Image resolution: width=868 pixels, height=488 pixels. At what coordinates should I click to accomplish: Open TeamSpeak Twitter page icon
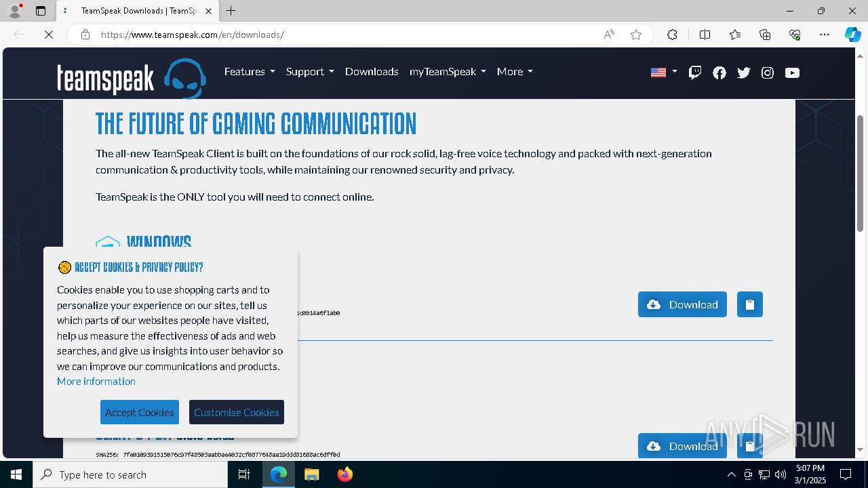(x=744, y=73)
